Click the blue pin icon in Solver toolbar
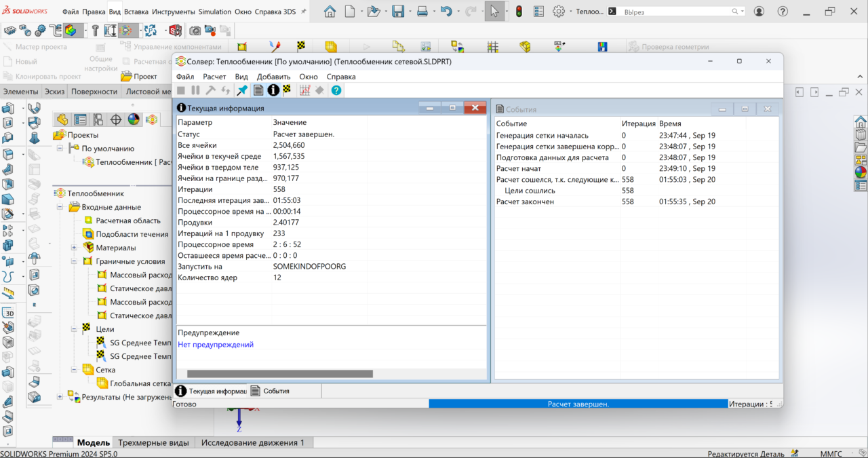Viewport: 868px width, 458px height. click(242, 90)
